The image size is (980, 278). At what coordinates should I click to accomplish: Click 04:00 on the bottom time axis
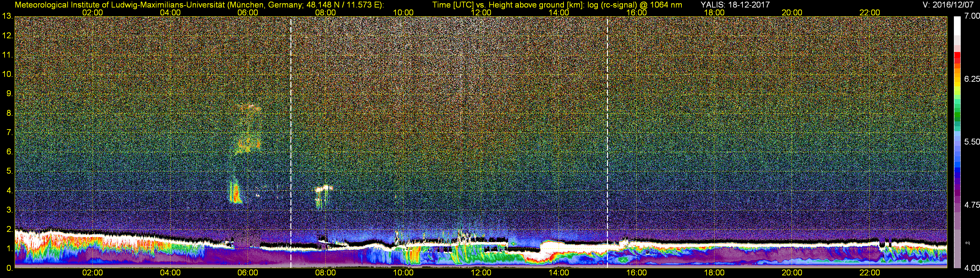(170, 273)
